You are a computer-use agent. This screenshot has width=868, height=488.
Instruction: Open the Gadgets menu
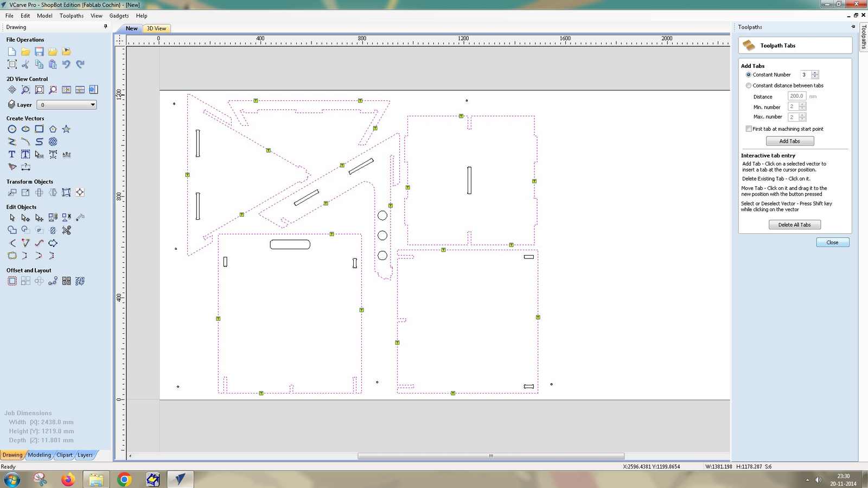coord(119,16)
